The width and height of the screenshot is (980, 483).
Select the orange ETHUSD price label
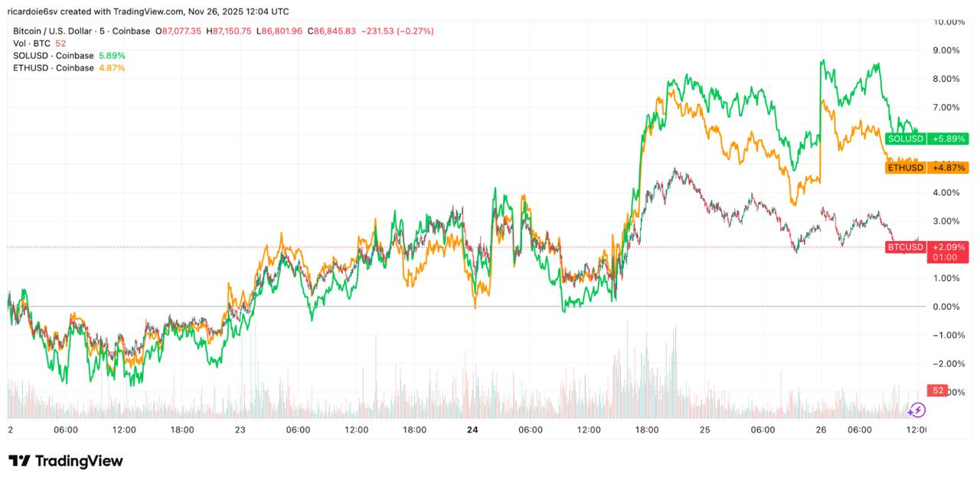click(906, 166)
